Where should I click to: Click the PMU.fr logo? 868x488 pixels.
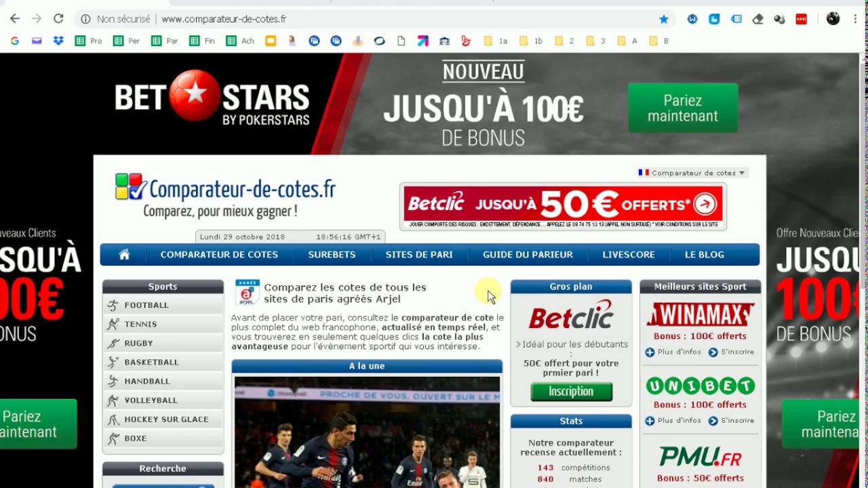(701, 457)
